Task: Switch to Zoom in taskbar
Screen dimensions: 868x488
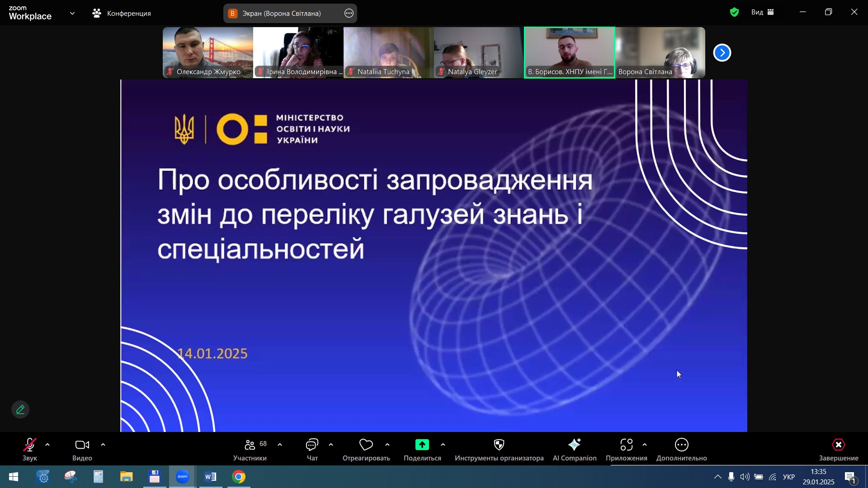Action: [x=183, y=477]
